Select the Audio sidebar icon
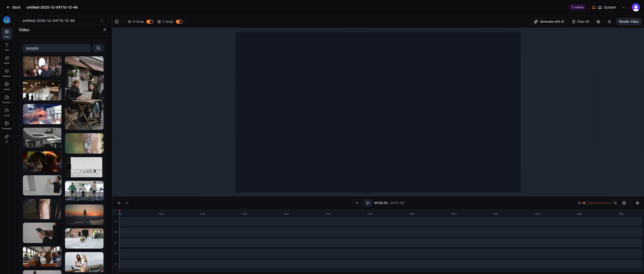644x274 pixels. pos(7,60)
